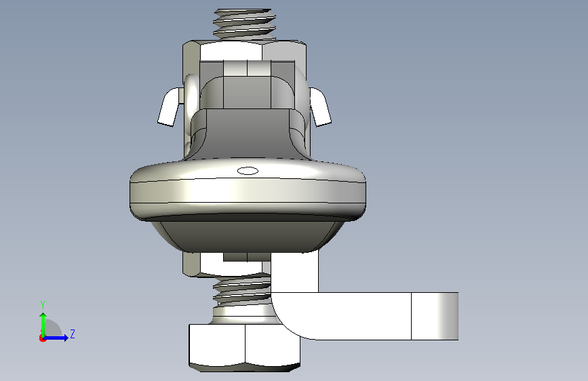Click the green Y axis arrow of the triad
The width and height of the screenshot is (588, 381).
coord(43,325)
